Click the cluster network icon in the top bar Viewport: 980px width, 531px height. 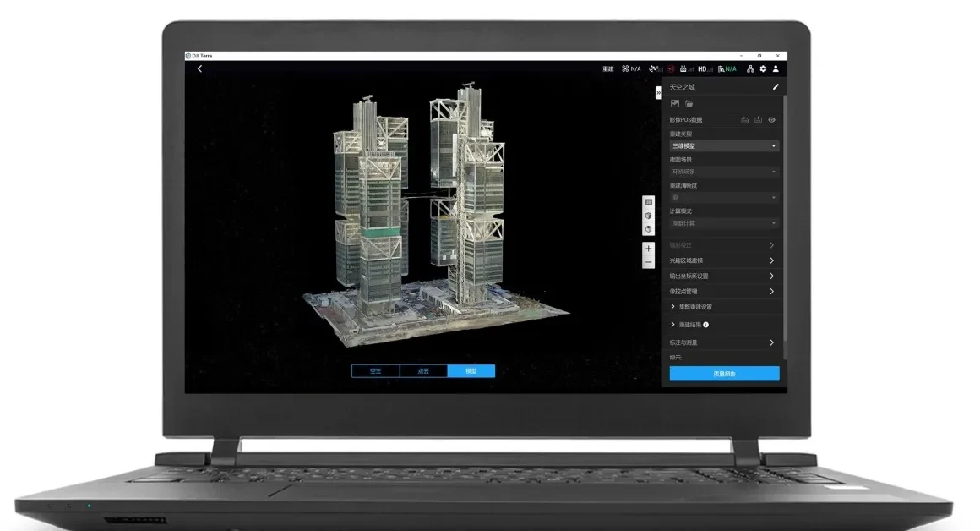[750, 68]
